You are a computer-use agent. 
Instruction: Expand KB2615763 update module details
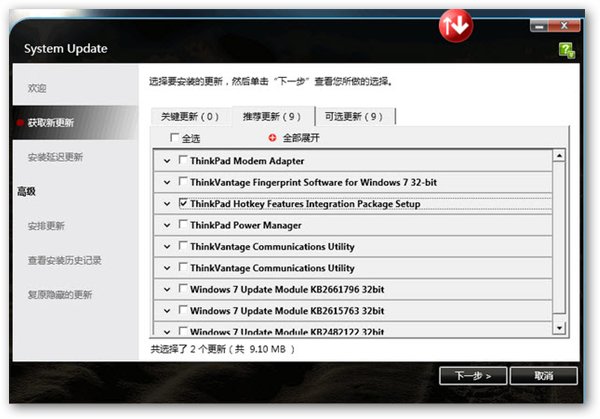coord(167,311)
